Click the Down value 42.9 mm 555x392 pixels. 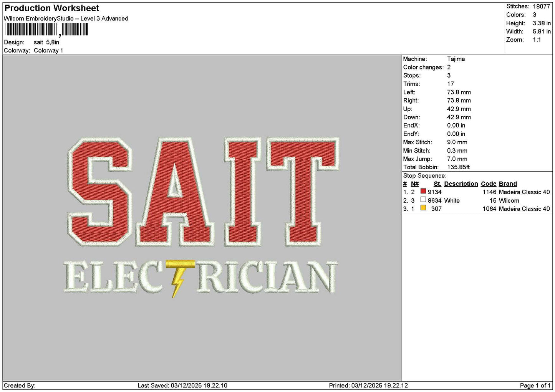click(459, 117)
